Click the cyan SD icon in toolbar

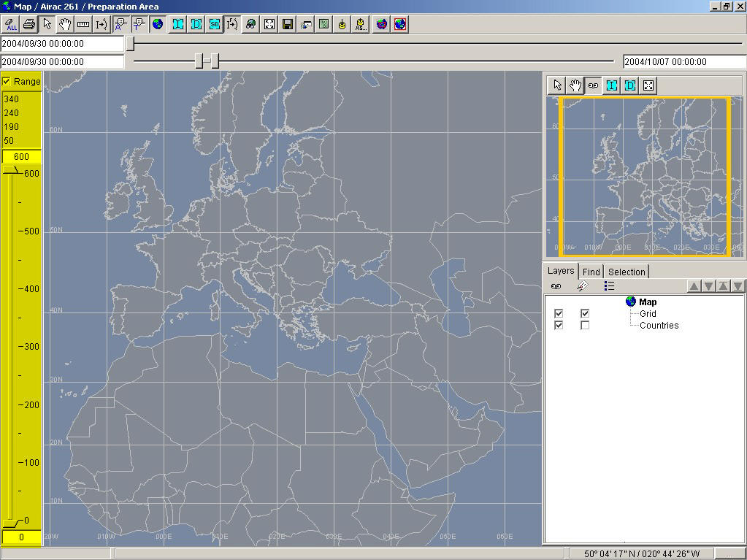(214, 24)
